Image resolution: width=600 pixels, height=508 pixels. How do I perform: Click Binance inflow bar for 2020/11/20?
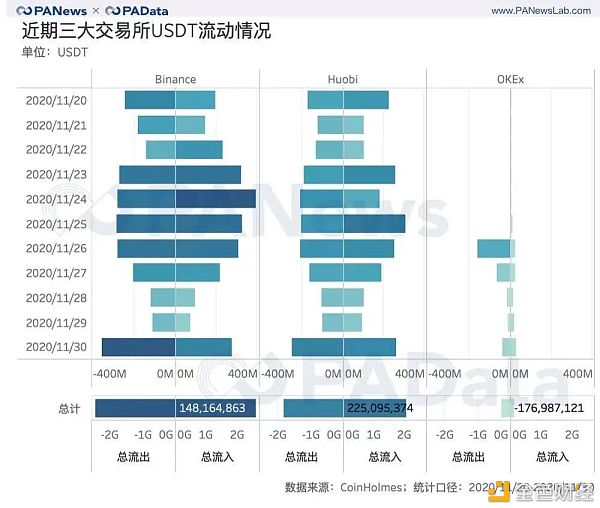coord(195,100)
